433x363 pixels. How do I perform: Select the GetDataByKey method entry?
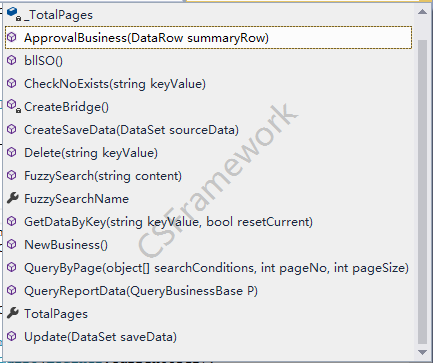point(209,221)
